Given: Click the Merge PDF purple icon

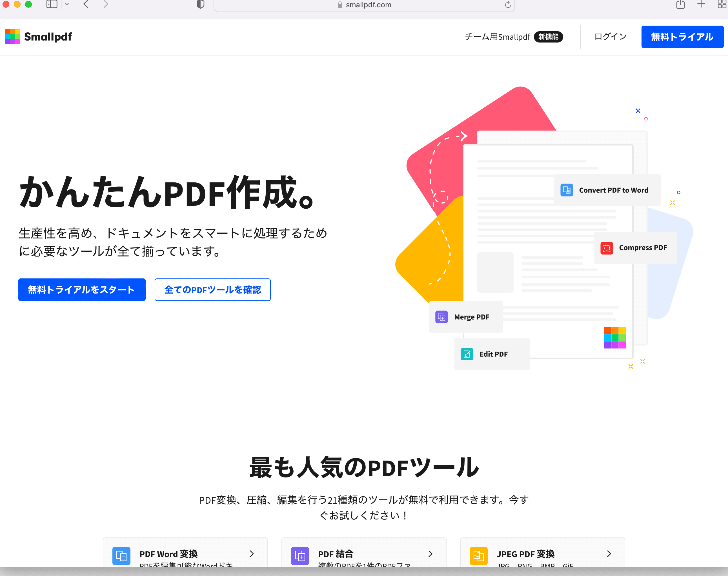Looking at the screenshot, I should point(441,317).
